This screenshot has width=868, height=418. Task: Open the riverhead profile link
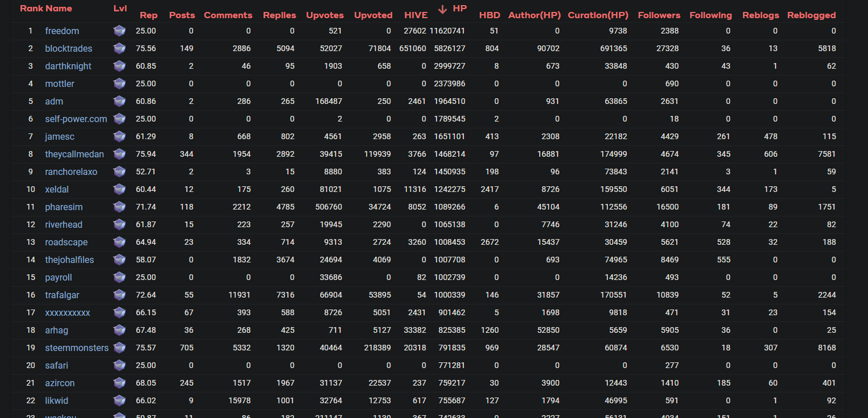tap(64, 224)
